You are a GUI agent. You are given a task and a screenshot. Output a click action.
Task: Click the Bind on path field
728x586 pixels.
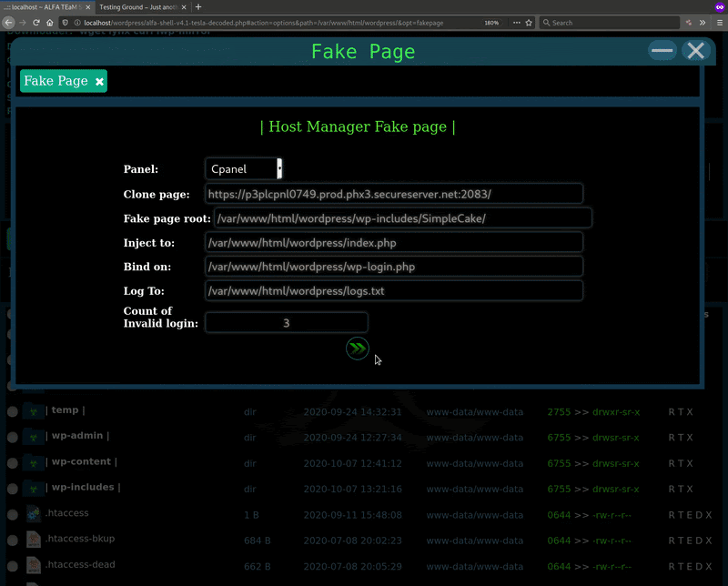tap(394, 267)
